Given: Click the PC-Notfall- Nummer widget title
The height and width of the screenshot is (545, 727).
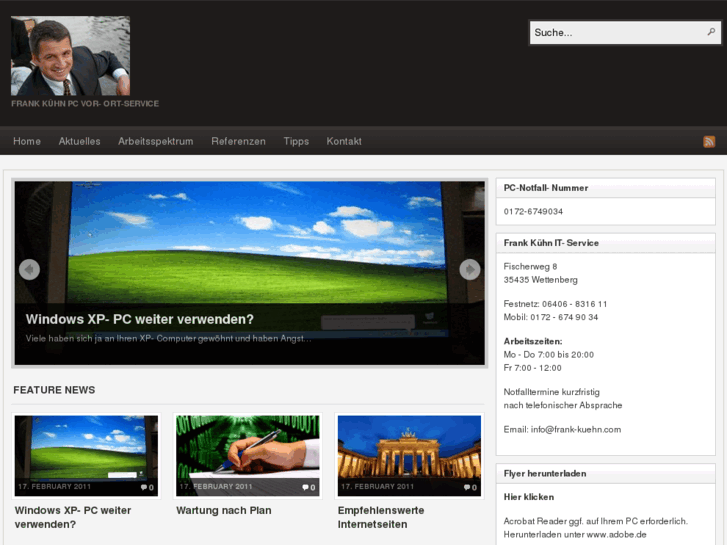Looking at the screenshot, I should coord(546,188).
